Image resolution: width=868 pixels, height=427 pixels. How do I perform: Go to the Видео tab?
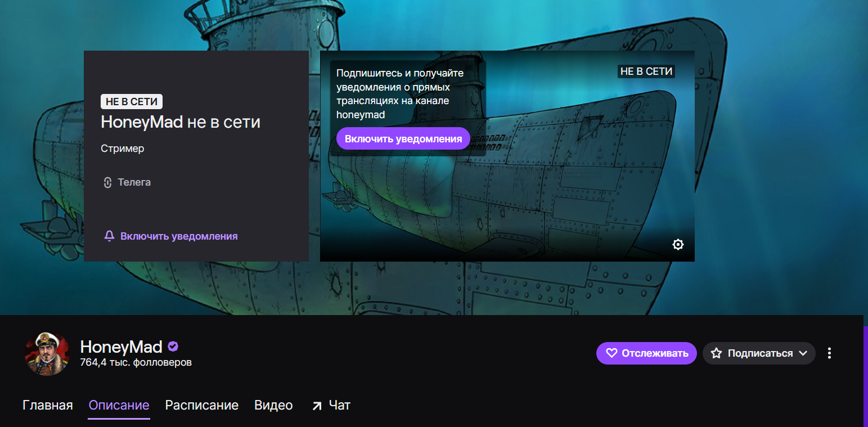click(273, 405)
